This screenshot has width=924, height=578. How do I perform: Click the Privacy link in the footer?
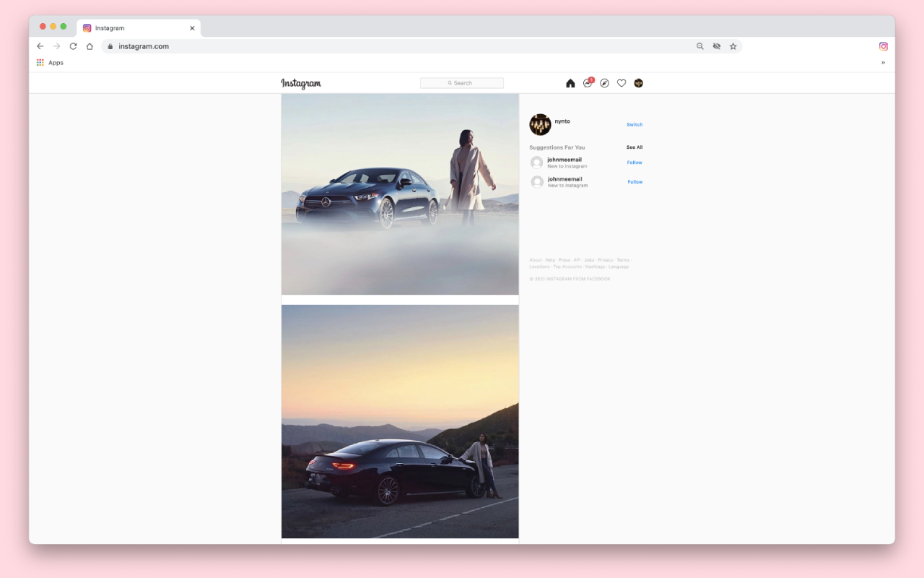coord(605,259)
